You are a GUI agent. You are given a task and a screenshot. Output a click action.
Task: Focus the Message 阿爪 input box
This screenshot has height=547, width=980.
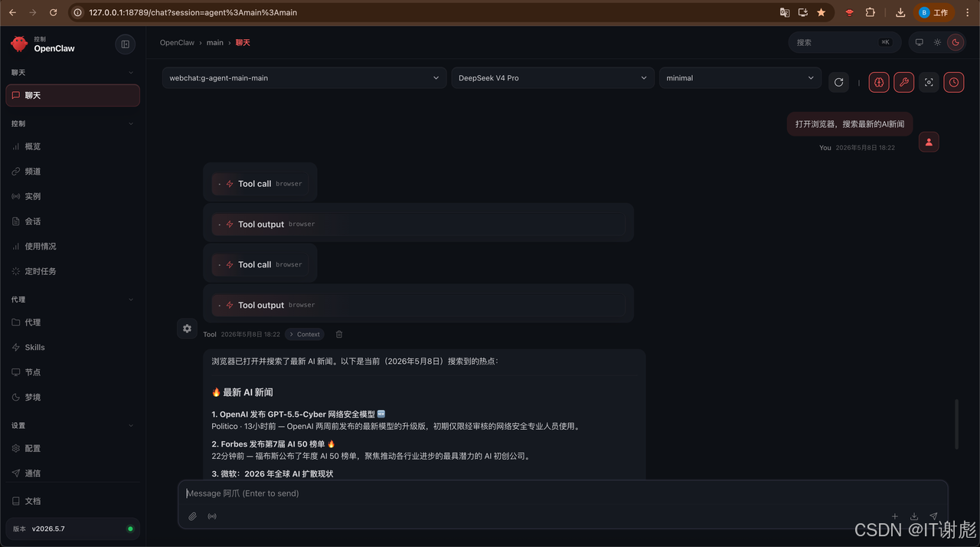(x=563, y=493)
